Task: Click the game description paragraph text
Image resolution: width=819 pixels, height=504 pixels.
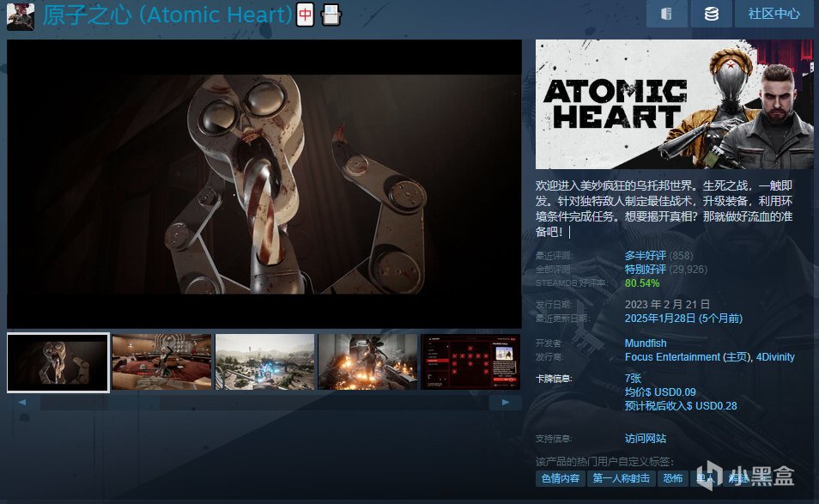Action: point(664,209)
